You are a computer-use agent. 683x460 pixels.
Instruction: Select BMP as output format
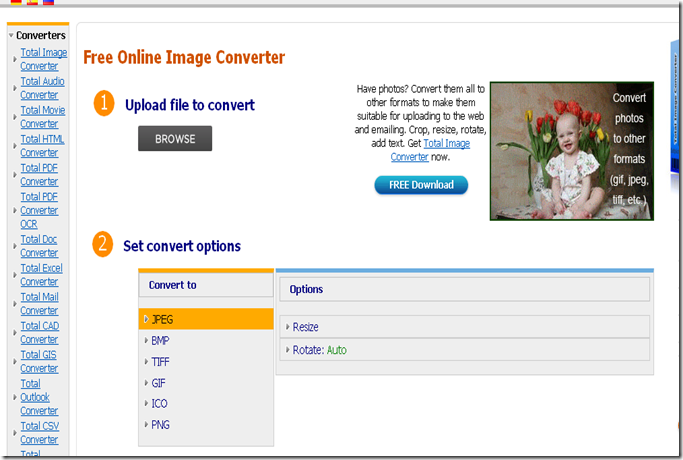click(160, 340)
